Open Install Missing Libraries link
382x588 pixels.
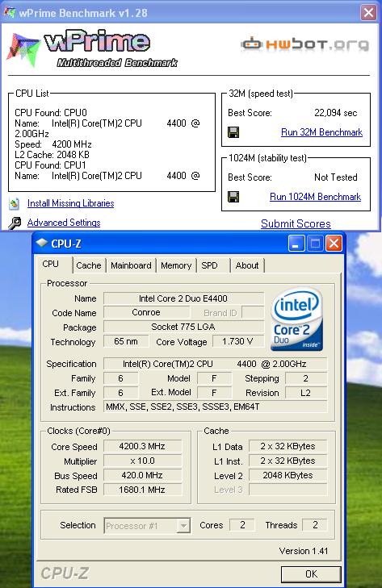click(x=70, y=203)
